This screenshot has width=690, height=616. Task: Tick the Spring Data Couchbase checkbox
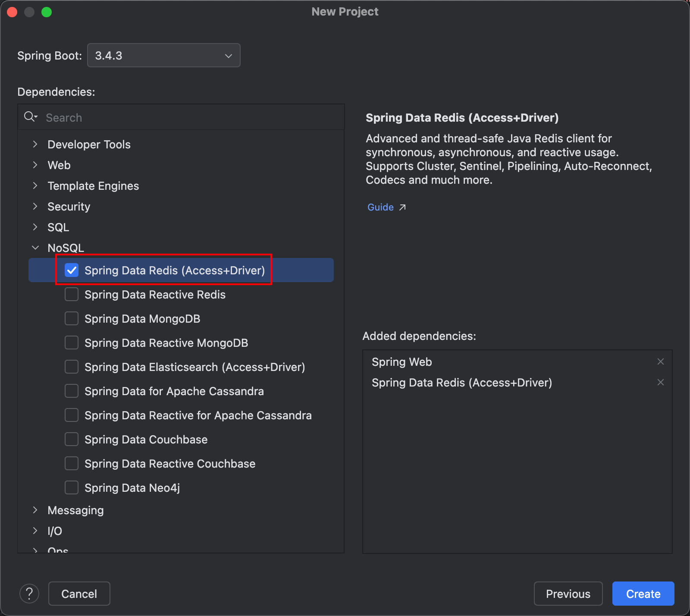[72, 440]
